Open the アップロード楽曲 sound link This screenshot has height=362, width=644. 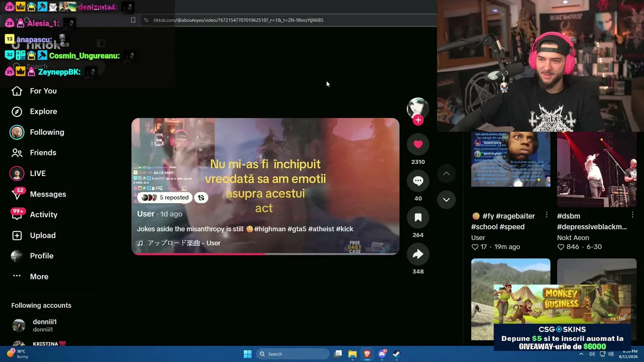click(x=179, y=243)
